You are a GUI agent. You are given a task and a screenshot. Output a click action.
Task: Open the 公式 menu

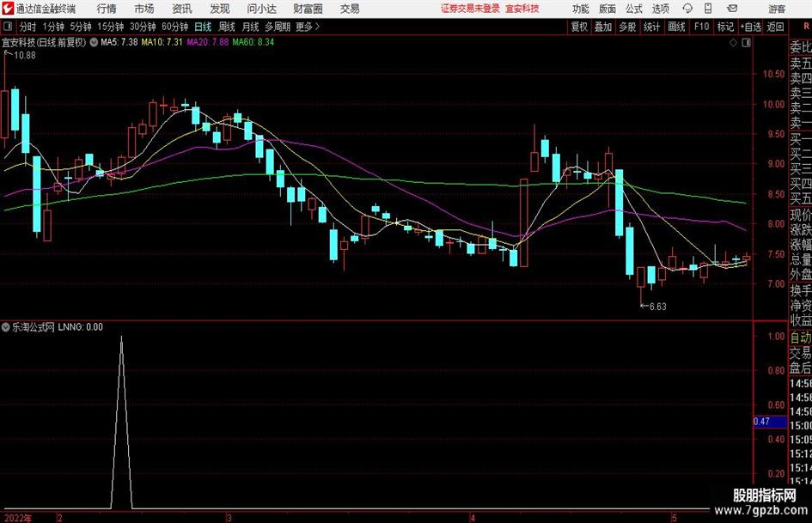[x=633, y=9]
